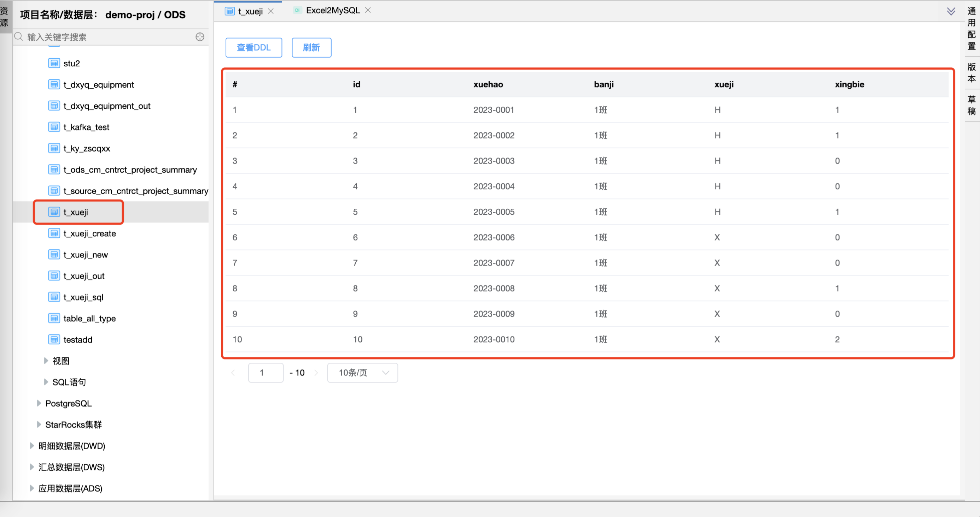Click the next page arrow in pagination
The image size is (980, 517).
316,373
